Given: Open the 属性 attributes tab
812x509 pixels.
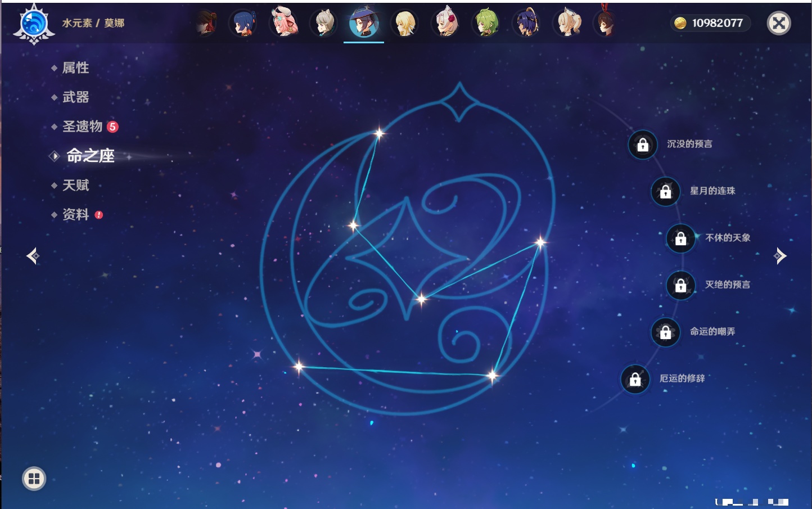Looking at the screenshot, I should tap(75, 68).
